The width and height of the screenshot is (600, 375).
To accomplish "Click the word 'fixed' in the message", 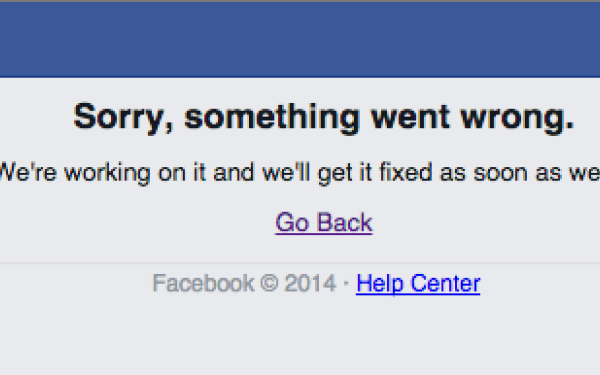I will pos(406,172).
